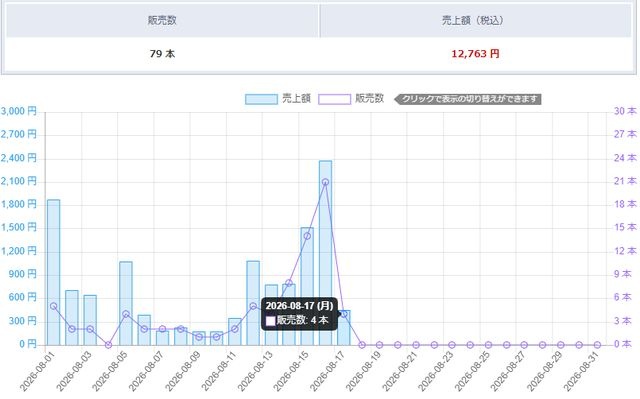Click the 2026-08-15 sales bar
Image resolution: width=640 pixels, height=399 pixels.
307,286
